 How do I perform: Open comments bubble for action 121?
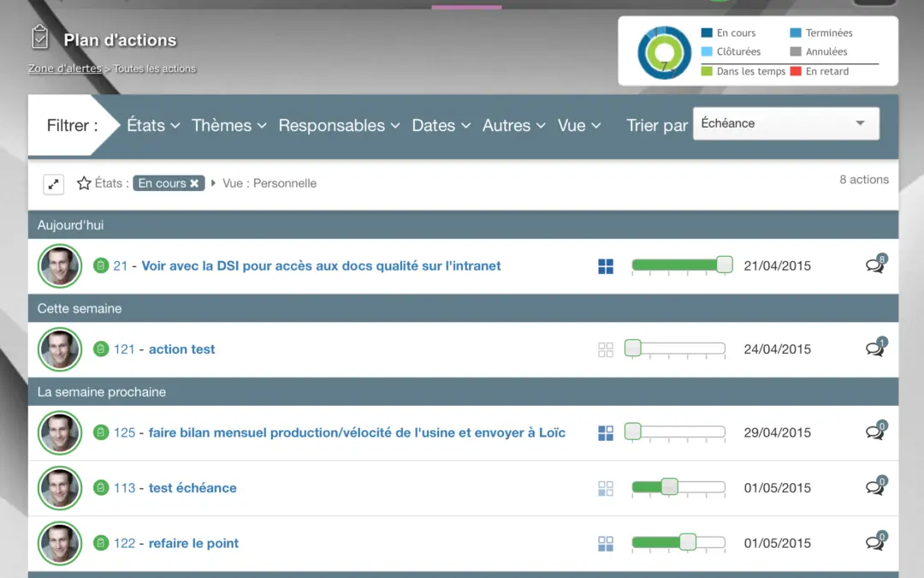point(874,349)
